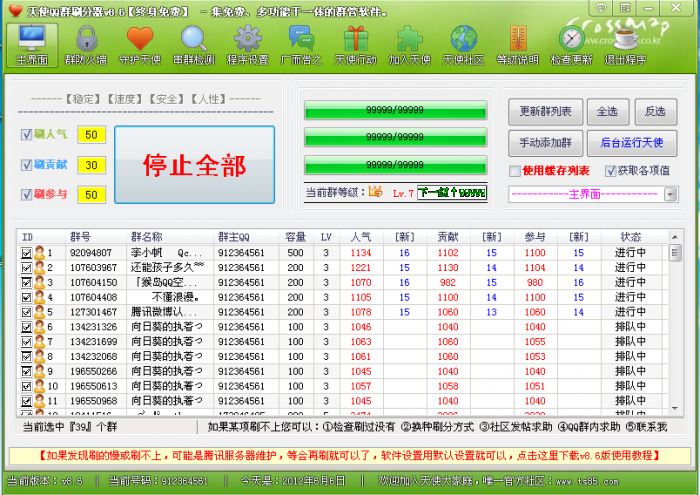700x495 pixels.
Task: Click the title bar menu icon beside minimize
Action: tap(625, 8)
